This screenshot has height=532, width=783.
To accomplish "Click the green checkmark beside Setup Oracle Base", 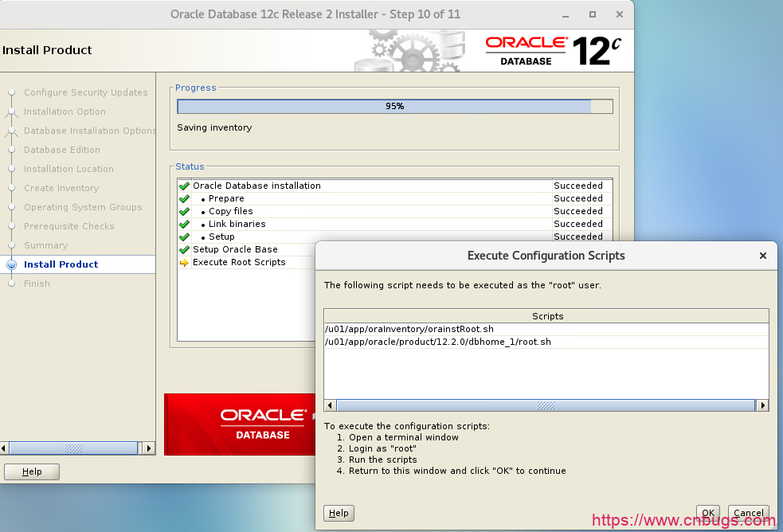I will pos(184,250).
